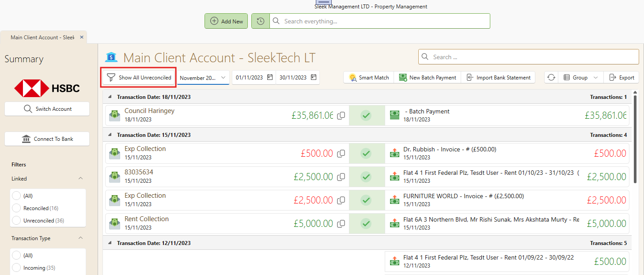Screen dimensions: 644x275
Task: Click the refresh icon
Action: pyautogui.click(x=551, y=78)
